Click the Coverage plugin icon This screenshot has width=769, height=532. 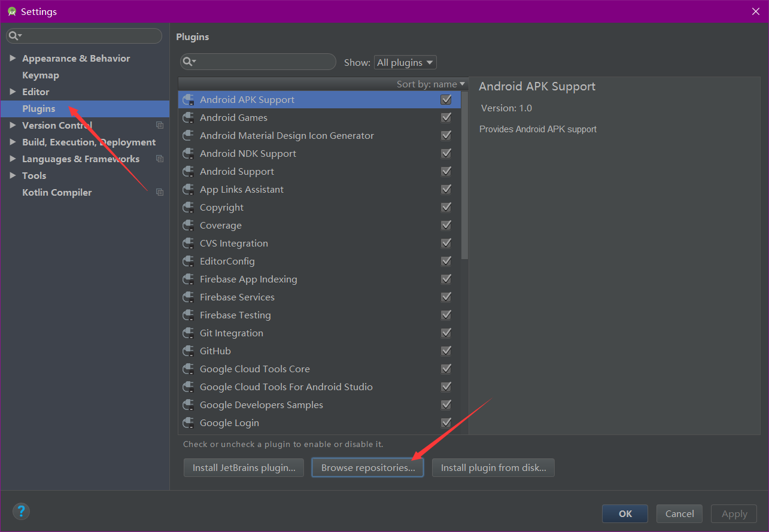[x=189, y=226]
